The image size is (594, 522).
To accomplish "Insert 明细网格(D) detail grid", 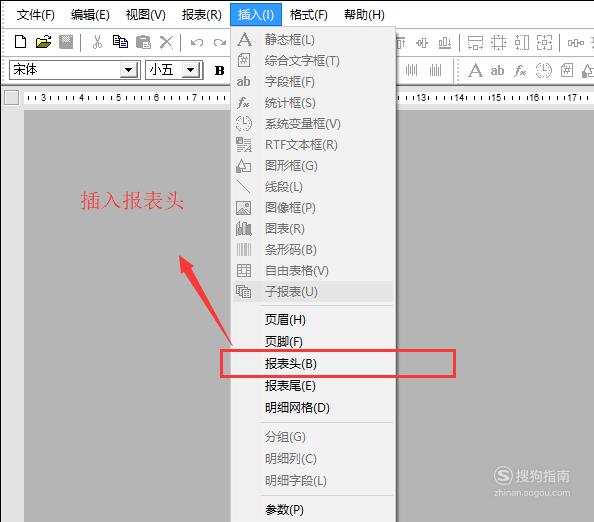I will click(313, 408).
